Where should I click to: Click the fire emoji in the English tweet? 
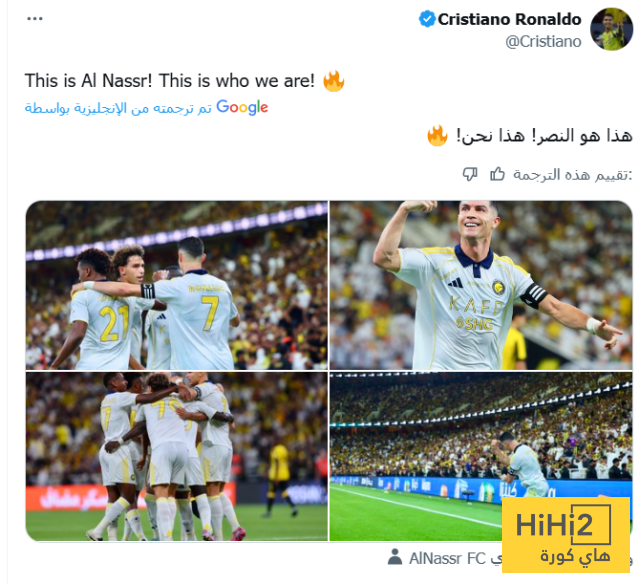(x=333, y=81)
